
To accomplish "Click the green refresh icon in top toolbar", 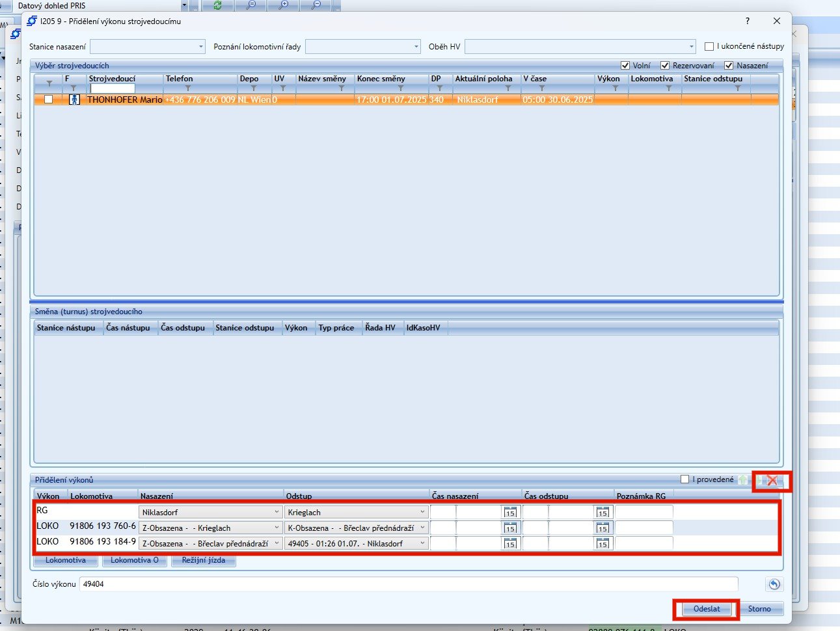I will pos(217,5).
